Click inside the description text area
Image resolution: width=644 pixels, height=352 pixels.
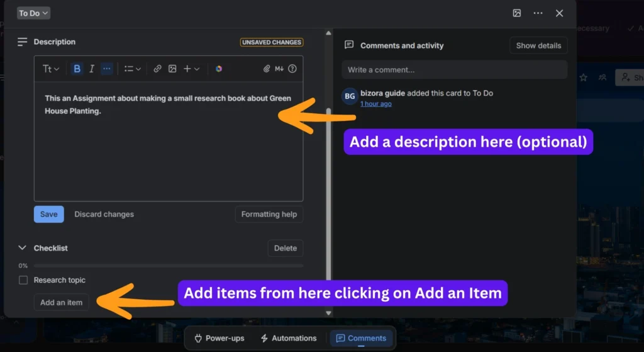tap(169, 141)
